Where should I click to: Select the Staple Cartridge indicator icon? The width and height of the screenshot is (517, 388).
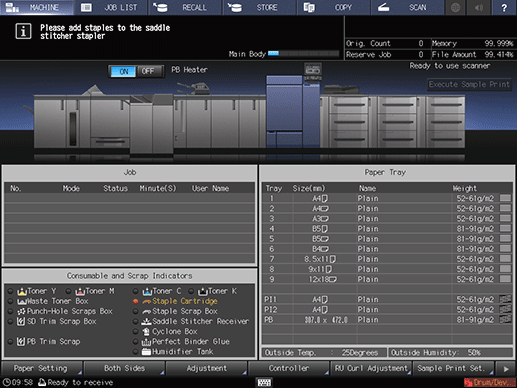147,301
